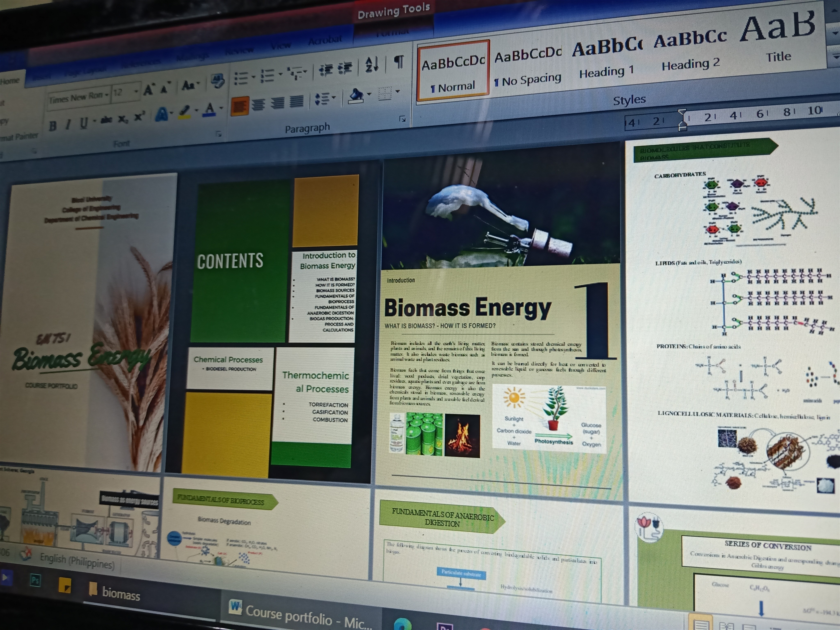Click the proofing errors status icon
This screenshot has width=840, height=630.
[26, 554]
